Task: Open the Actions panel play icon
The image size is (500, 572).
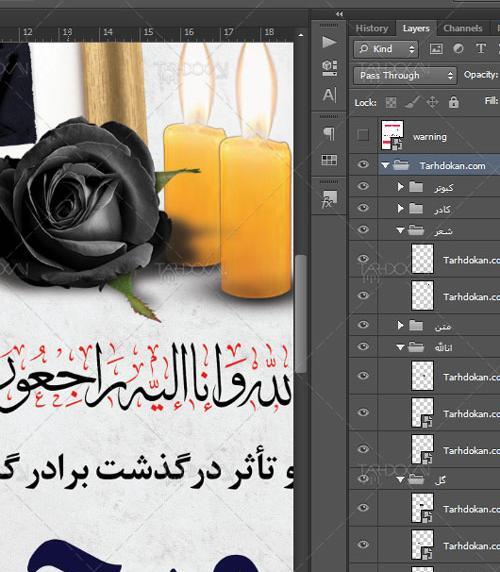Action: coord(329,42)
